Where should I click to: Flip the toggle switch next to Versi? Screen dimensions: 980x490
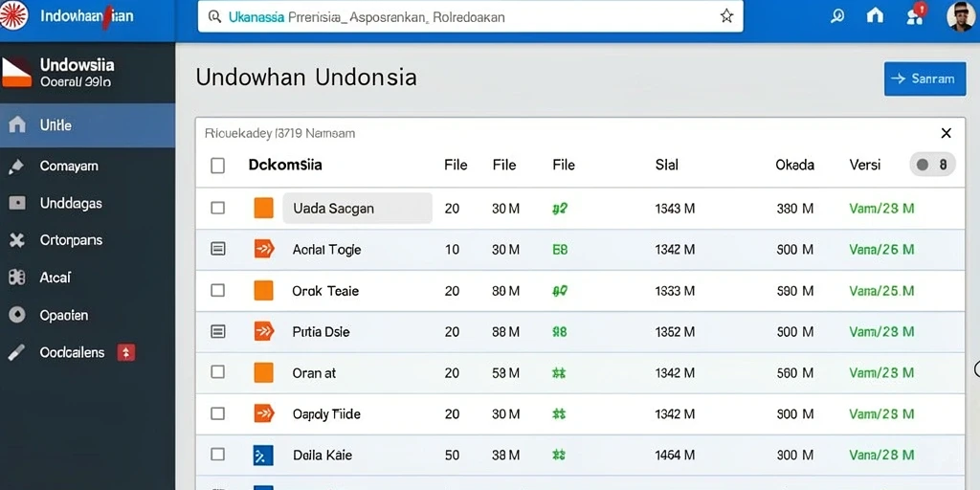coord(932,165)
